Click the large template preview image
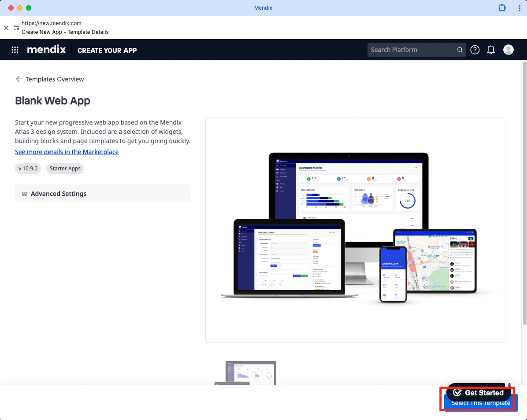The image size is (527, 420). click(x=355, y=230)
